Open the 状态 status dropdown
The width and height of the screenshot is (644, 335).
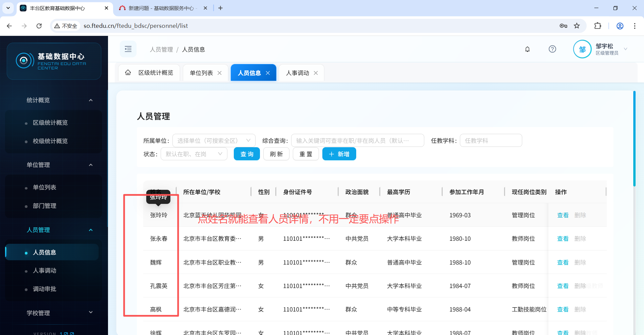(194, 154)
